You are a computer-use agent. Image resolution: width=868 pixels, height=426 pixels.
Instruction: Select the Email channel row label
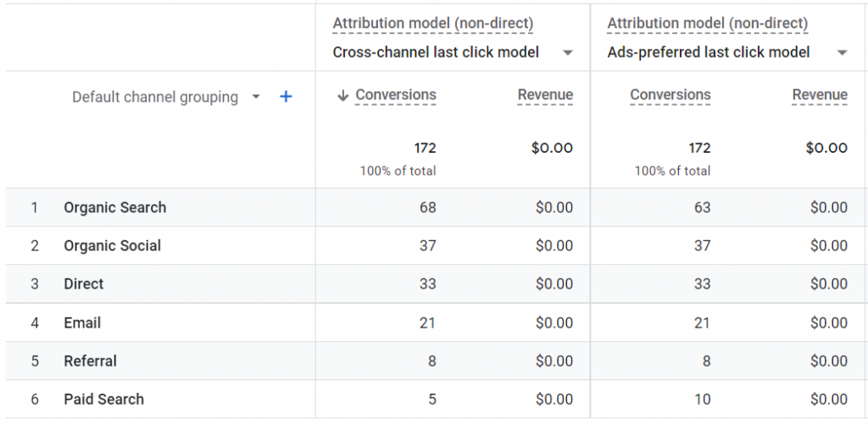click(x=82, y=322)
